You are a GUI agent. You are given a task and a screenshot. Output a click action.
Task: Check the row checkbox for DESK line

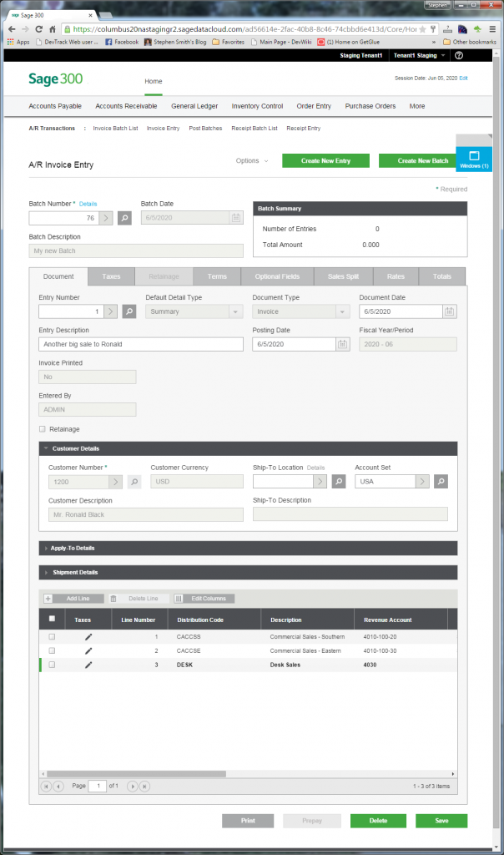coord(52,665)
